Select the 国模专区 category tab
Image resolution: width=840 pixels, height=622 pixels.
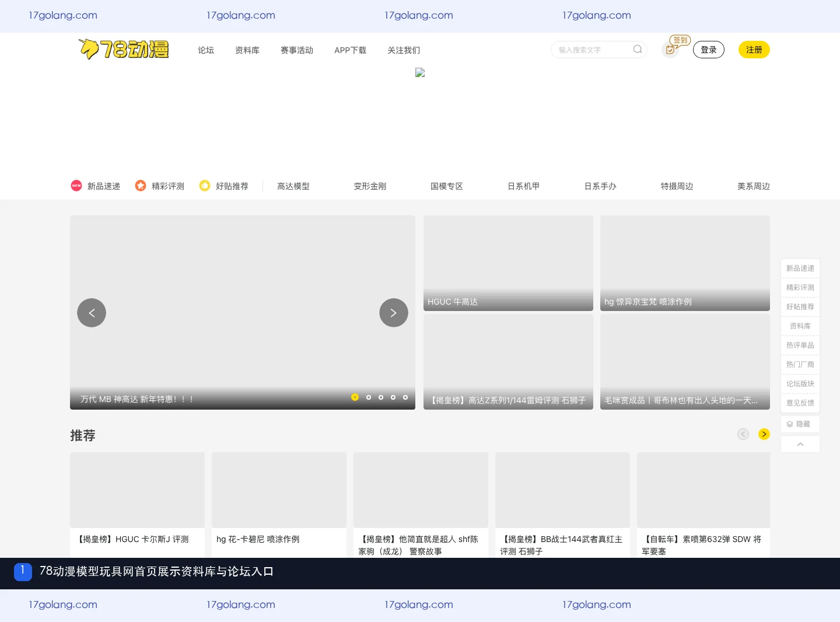coord(447,186)
